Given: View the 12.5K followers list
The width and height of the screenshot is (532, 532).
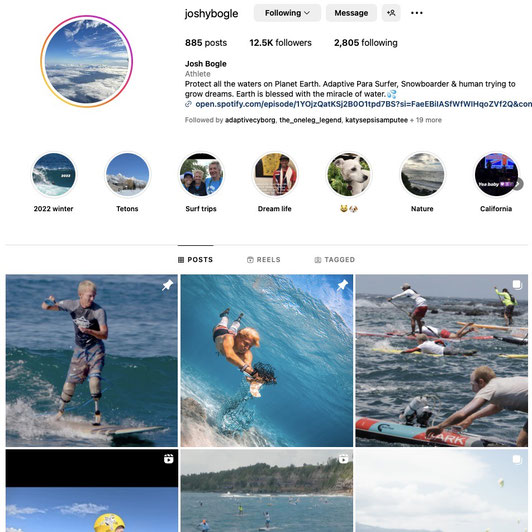Looking at the screenshot, I should [x=280, y=43].
